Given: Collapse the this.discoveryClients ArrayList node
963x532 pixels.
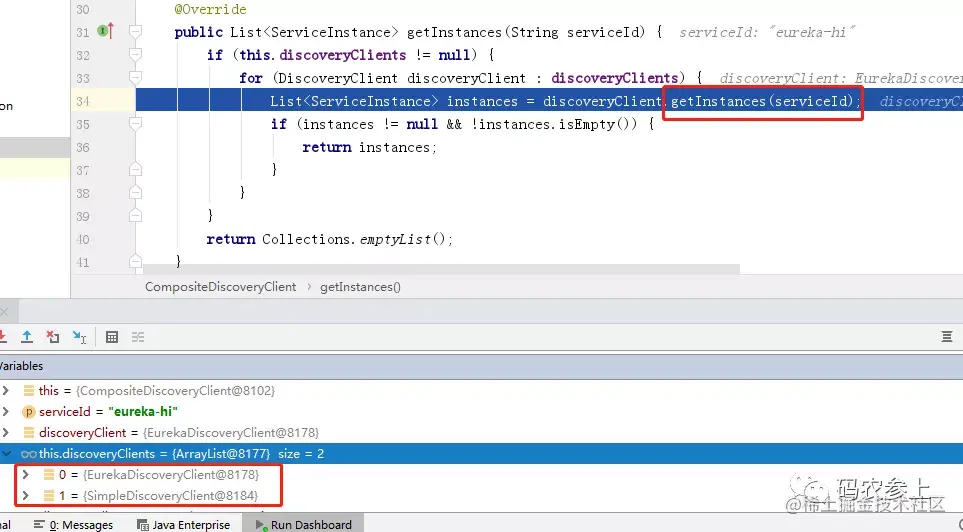Looking at the screenshot, I should pyautogui.click(x=6, y=454).
